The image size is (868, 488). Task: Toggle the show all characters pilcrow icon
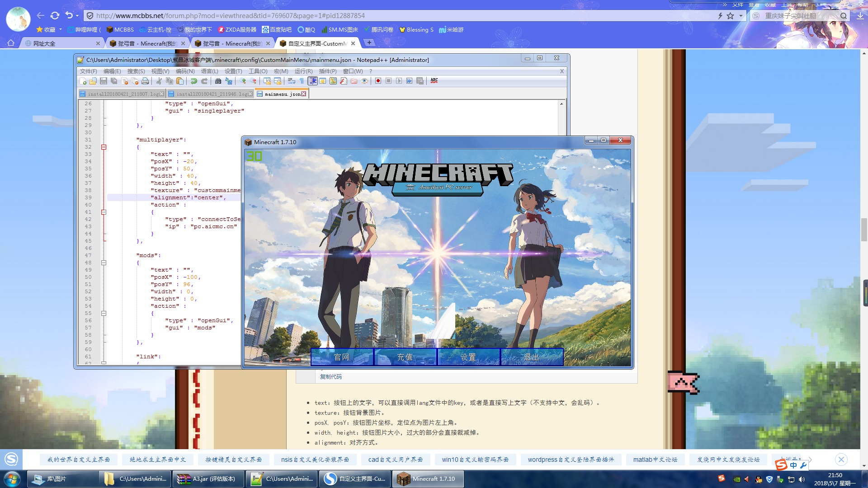click(302, 81)
